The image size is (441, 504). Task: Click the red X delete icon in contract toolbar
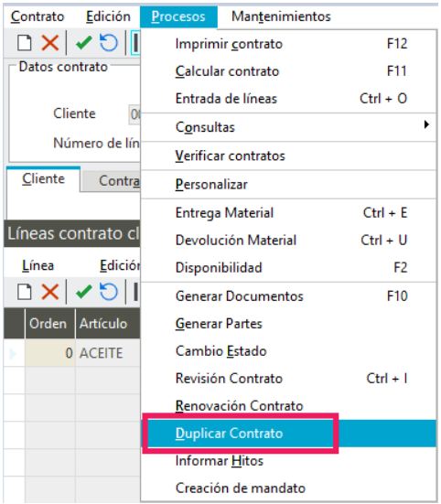[x=50, y=43]
